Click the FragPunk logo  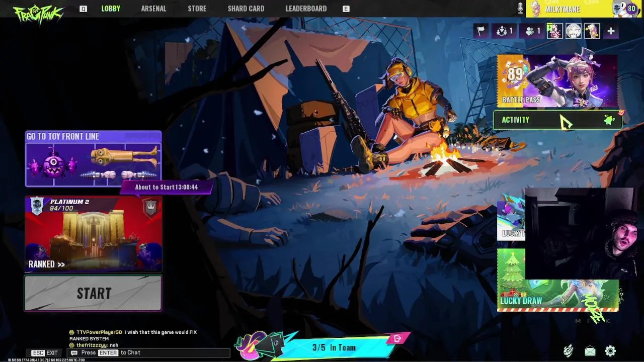38,14
